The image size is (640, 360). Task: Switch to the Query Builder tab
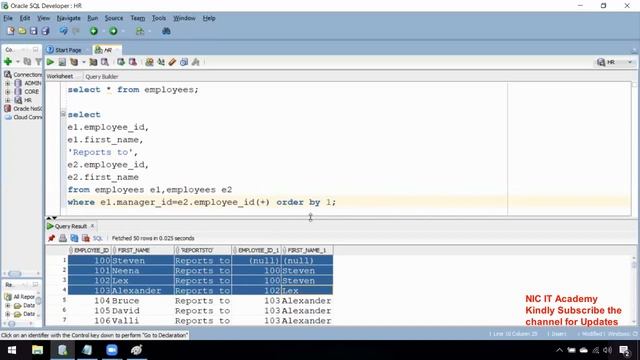102,76
